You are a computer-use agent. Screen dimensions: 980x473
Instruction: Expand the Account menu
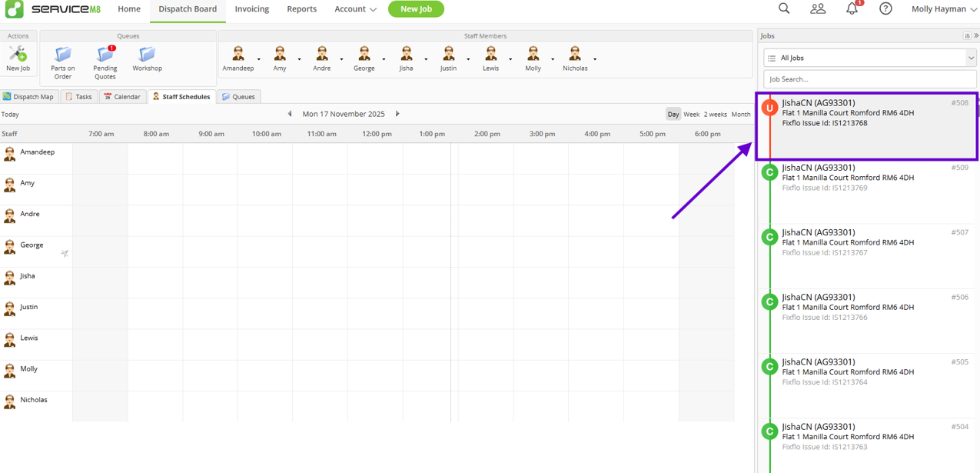pyautogui.click(x=355, y=9)
